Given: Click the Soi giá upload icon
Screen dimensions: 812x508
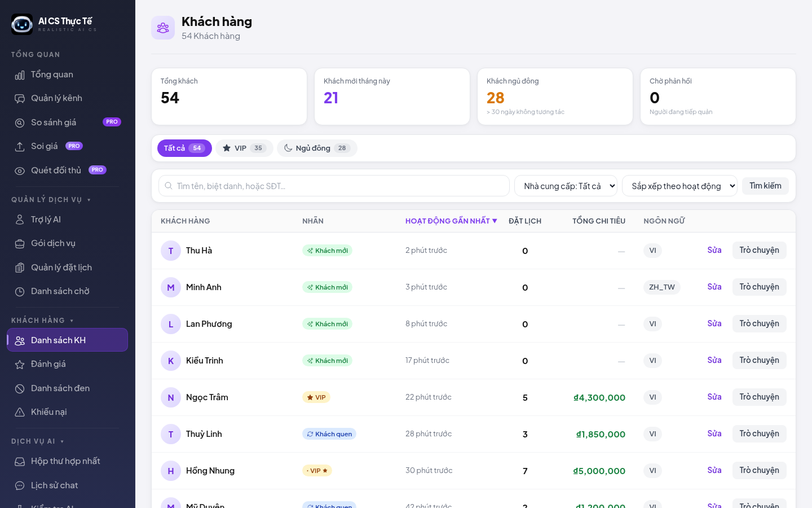Looking at the screenshot, I should [20, 147].
